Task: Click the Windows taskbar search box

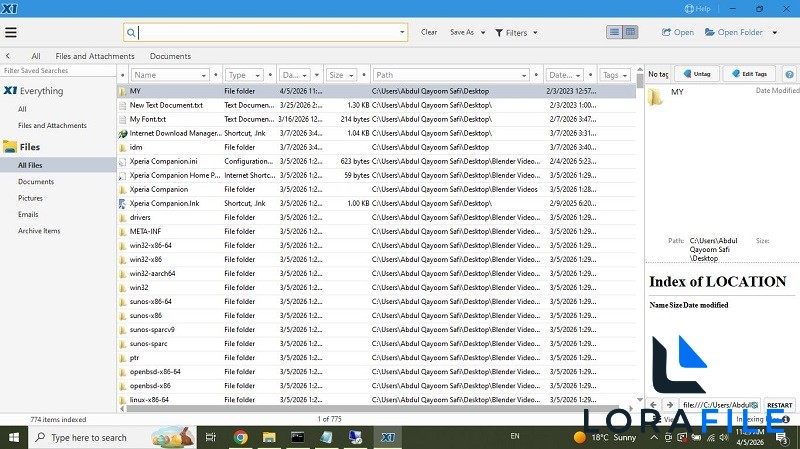Action: coord(112,437)
